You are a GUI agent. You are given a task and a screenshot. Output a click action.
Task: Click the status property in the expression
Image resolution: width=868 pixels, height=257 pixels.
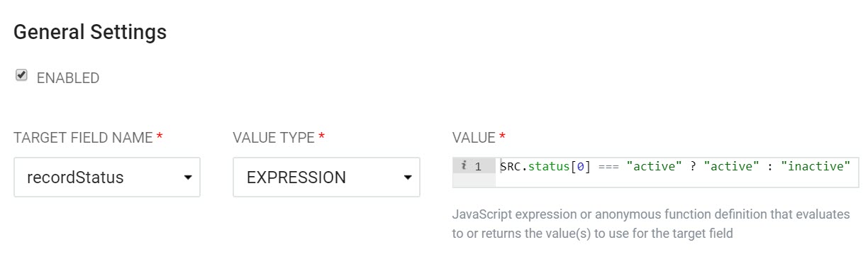pyautogui.click(x=548, y=167)
